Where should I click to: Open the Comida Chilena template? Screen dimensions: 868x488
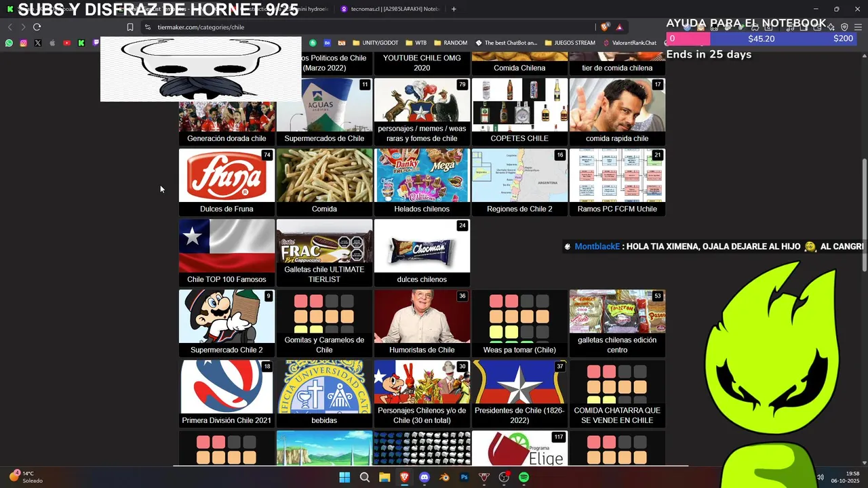519,63
